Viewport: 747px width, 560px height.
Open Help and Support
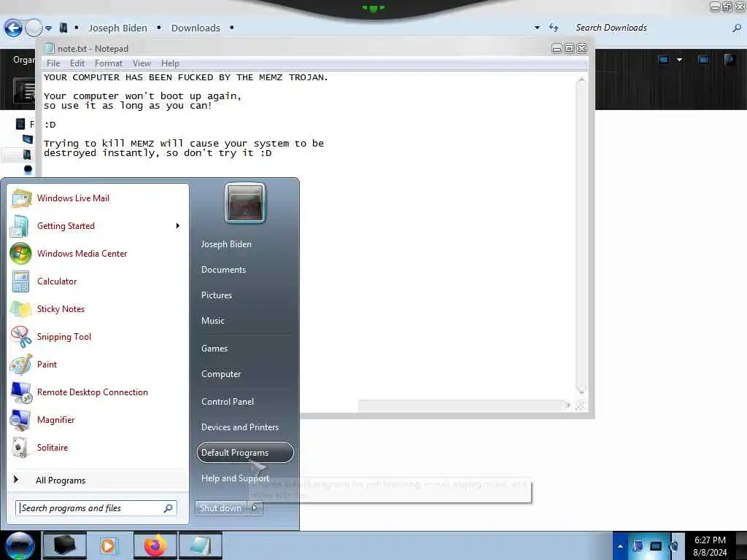click(235, 478)
